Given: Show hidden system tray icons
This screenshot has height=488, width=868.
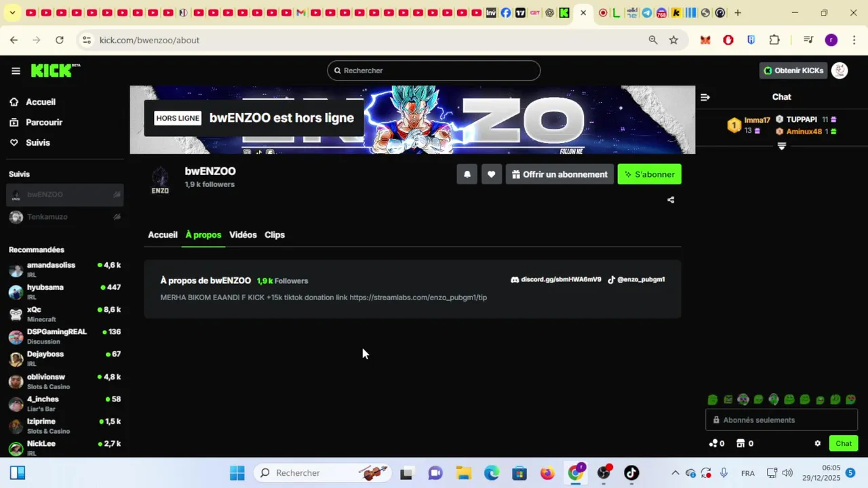Looking at the screenshot, I should click(x=675, y=473).
